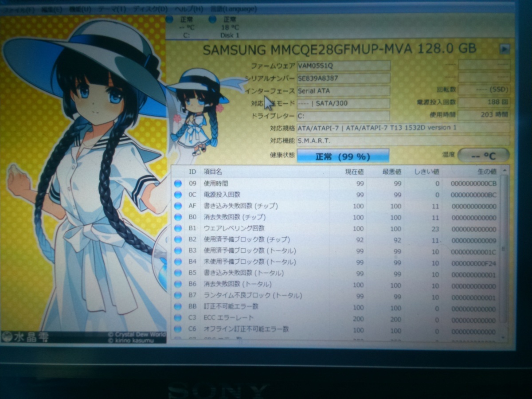Click the ATA/ATAPI-7 standard field
This screenshot has width=532, height=399.
click(403, 128)
